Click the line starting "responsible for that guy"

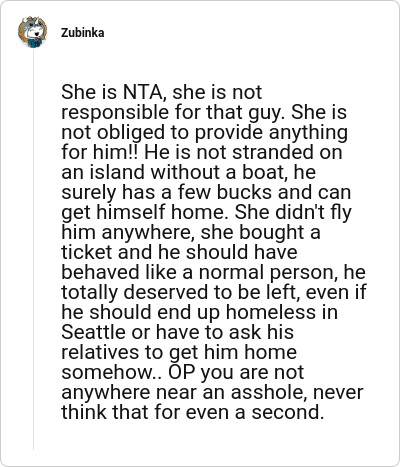point(204,112)
